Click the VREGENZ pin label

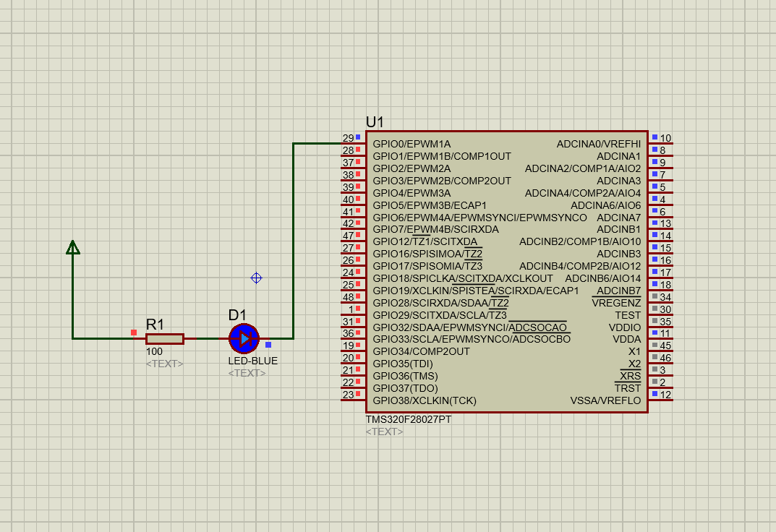[617, 303]
